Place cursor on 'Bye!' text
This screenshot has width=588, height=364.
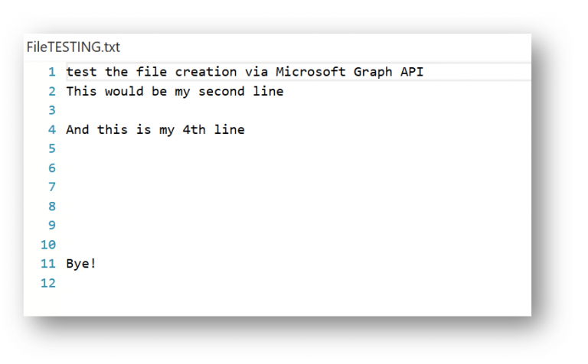[x=81, y=264]
